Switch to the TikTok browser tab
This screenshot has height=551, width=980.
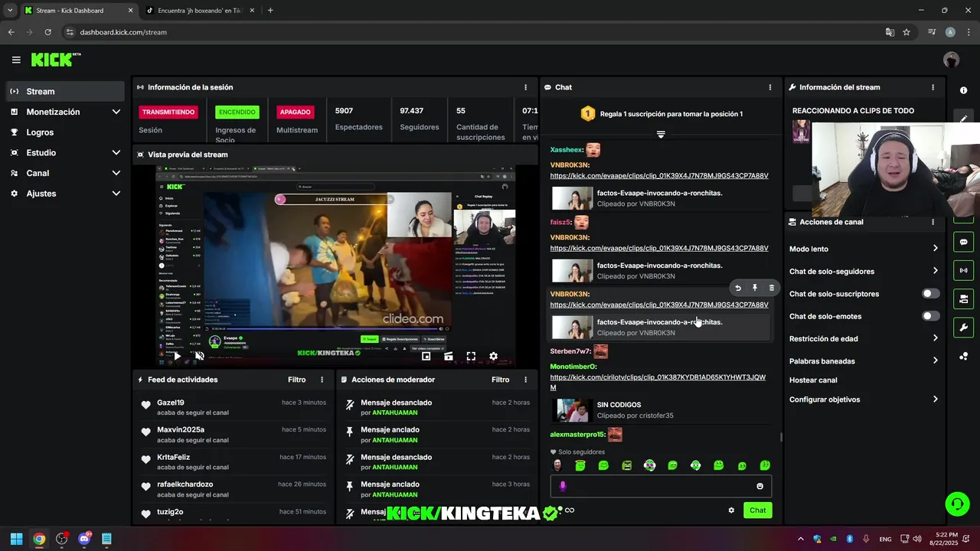point(199,11)
